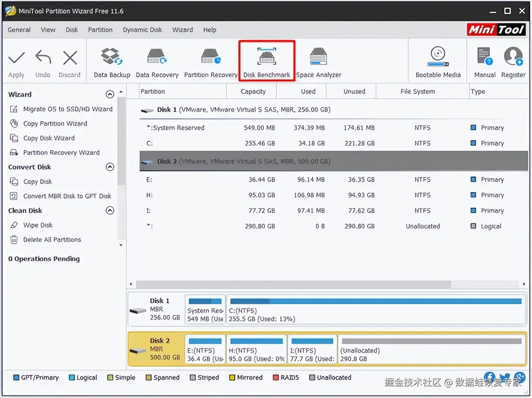Viewport: 532px width, 398px height.
Task: Click the sidebar scroll up arrow
Action: click(121, 92)
